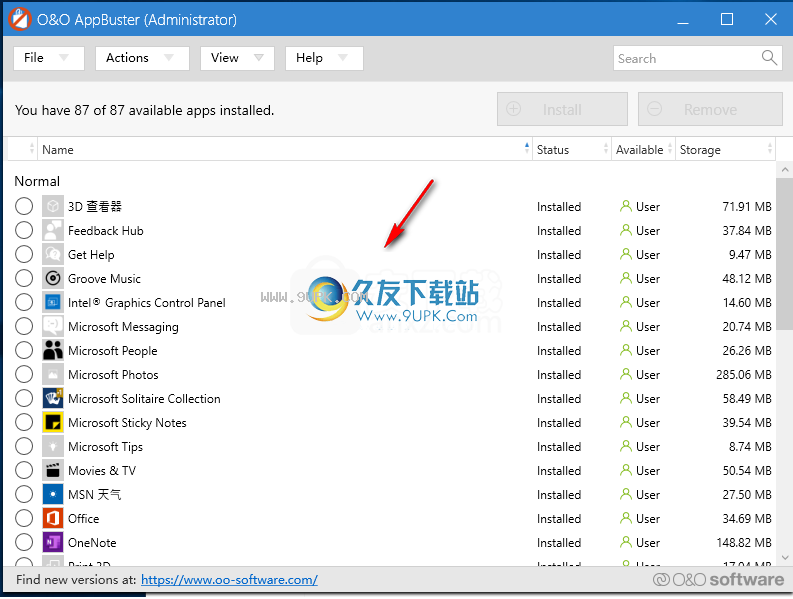Click the Microsoft Tips Installed status
This screenshot has width=793, height=599.
pos(559,447)
